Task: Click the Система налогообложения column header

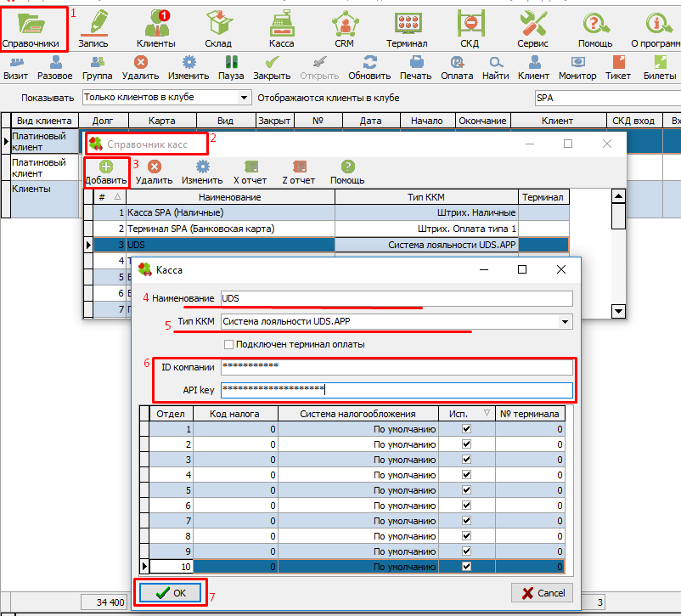Action: [357, 414]
